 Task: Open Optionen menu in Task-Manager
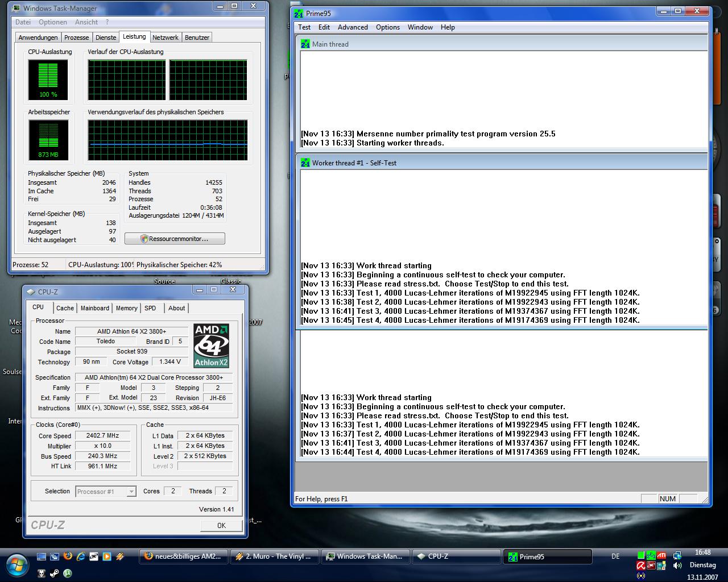tap(53, 22)
